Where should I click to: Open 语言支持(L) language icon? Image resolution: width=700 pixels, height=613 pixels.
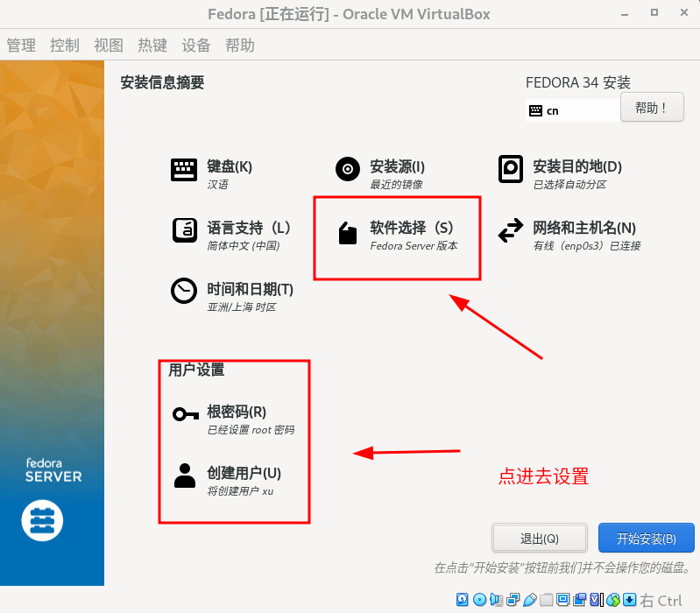[x=184, y=230]
